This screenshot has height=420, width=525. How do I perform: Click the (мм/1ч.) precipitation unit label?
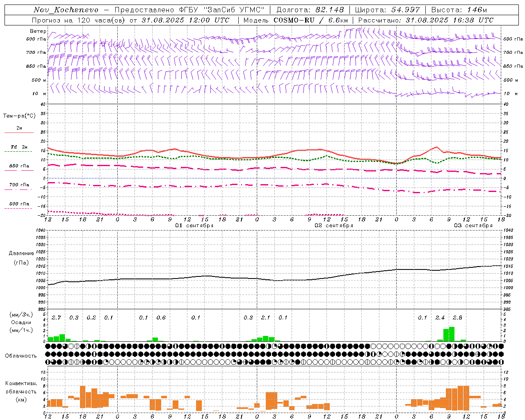[x=21, y=330]
